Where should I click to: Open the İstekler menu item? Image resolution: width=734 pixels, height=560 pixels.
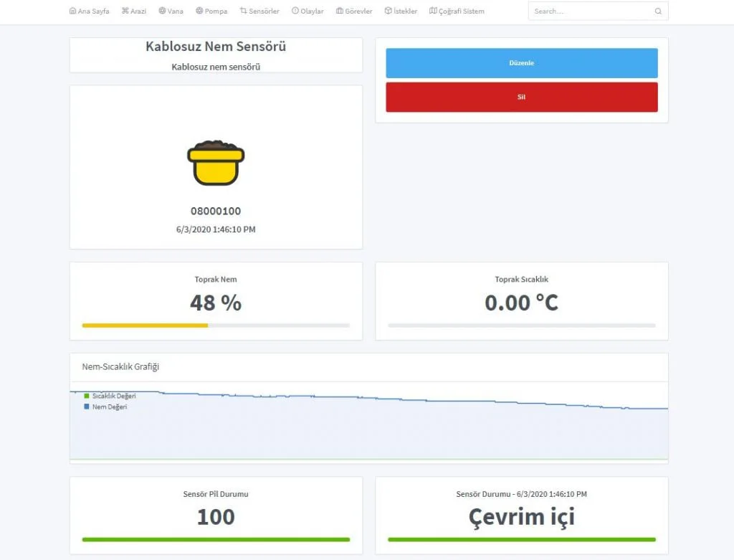tap(402, 11)
